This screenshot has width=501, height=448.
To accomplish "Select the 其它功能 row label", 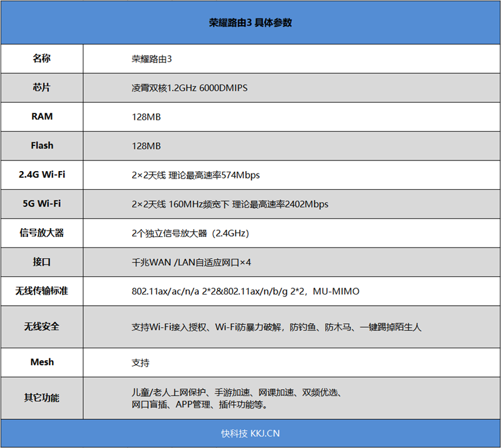I will [x=41, y=398].
